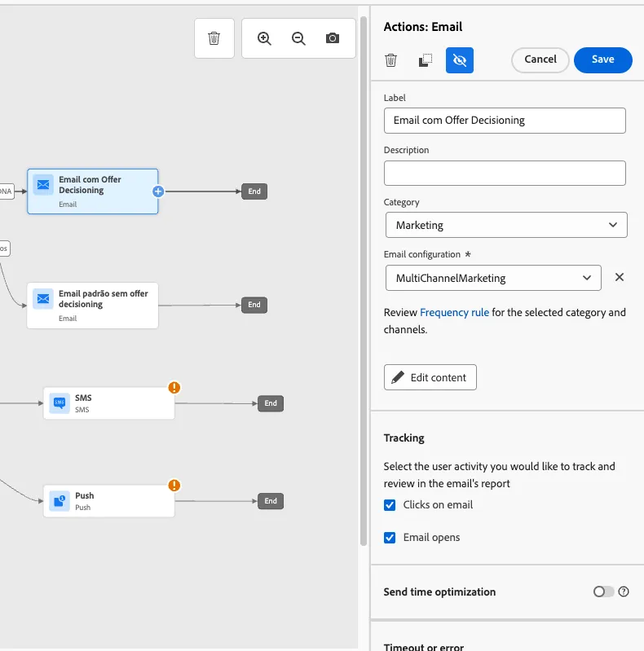Take a canvas screenshot with camera icon
Screen dimensions: 644x651
click(x=333, y=38)
